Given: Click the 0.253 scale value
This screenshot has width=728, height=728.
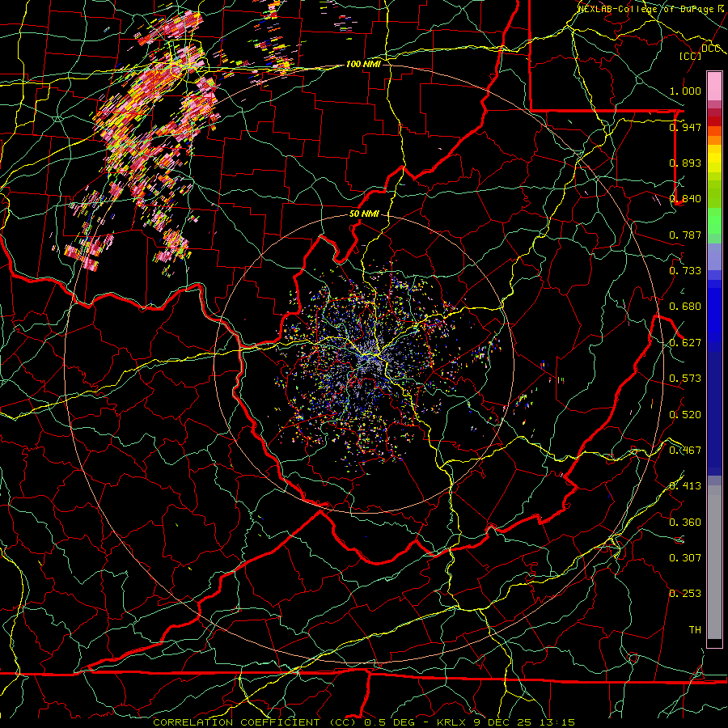Looking at the screenshot, I should tap(685, 594).
